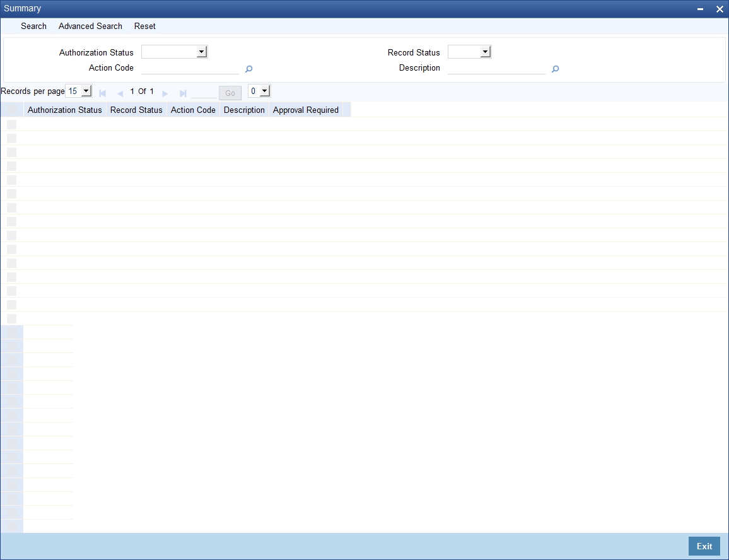Viewport: 729px width, 560px height.
Task: Click Search in the toolbar
Action: tap(33, 26)
